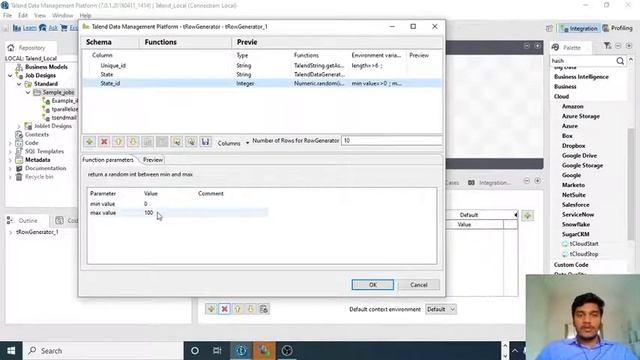This screenshot has height=360, width=640.
Task: Move the selected column up in schema toolbar
Action: [118, 142]
